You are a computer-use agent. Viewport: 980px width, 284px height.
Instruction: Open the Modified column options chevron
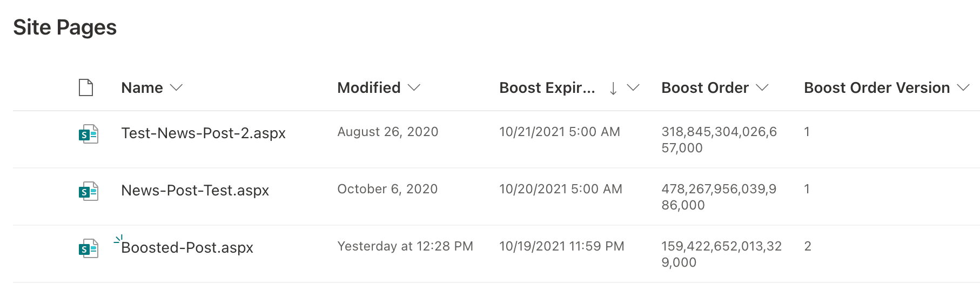tap(414, 88)
